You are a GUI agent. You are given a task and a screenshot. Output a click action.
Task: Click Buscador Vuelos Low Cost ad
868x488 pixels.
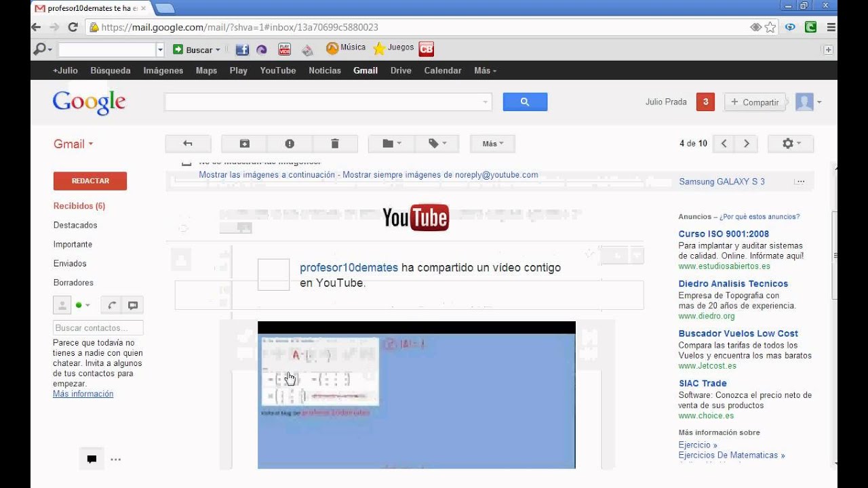[738, 333]
